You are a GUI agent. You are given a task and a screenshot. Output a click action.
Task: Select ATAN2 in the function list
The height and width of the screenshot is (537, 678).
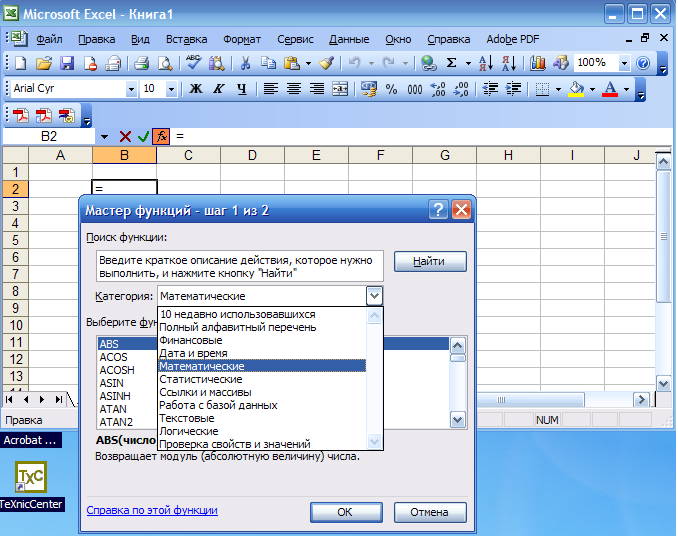pyautogui.click(x=116, y=422)
